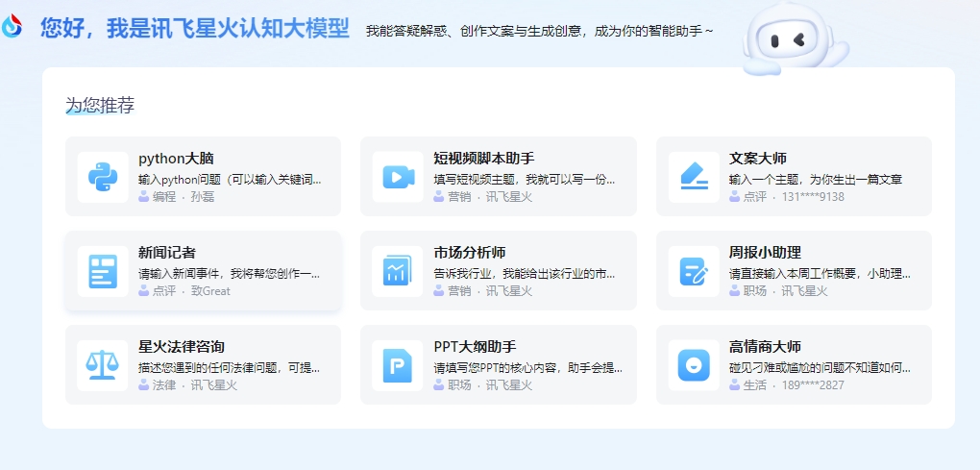Click the 职场 tag in 周报小助理 card
The height and width of the screenshot is (470, 980).
click(x=755, y=291)
